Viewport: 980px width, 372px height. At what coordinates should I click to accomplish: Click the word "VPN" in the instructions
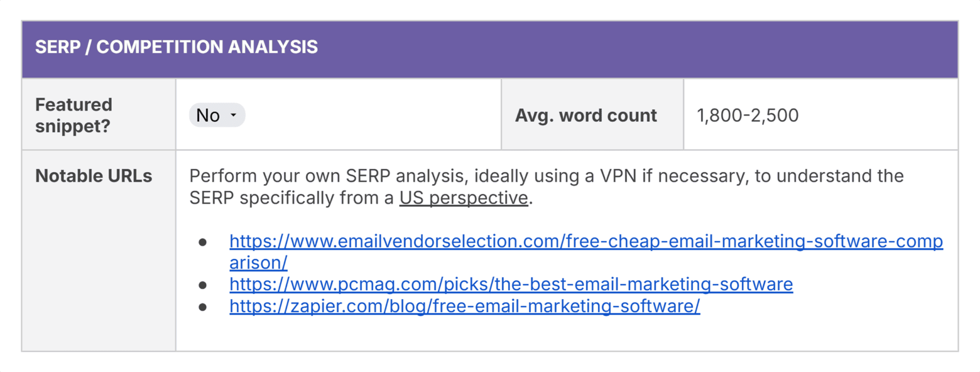618,176
